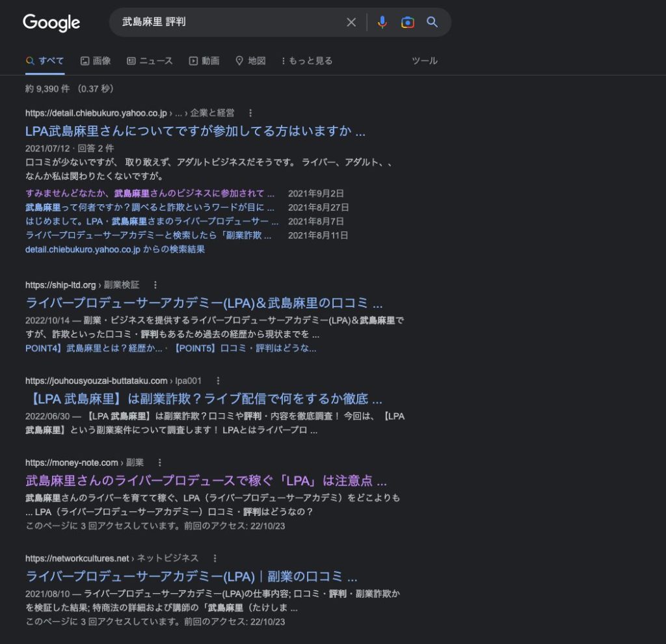Click detail.chiebukuro.yahoo.co.jp からの検索結果 link
Image resolution: width=666 pixels, height=644 pixels.
[115, 249]
